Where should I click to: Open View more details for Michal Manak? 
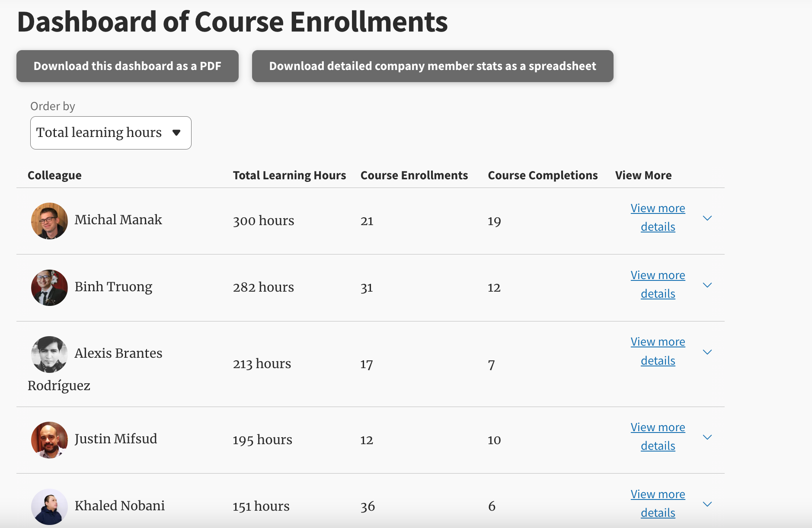658,217
